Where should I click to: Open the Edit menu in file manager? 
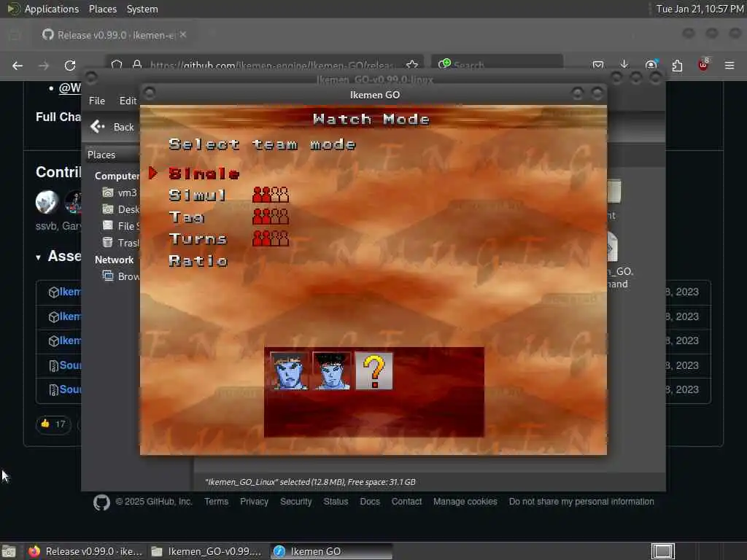point(127,101)
